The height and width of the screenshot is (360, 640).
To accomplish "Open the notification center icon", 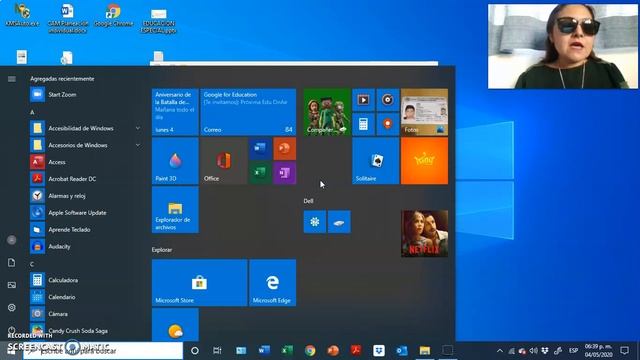I will point(624,351).
